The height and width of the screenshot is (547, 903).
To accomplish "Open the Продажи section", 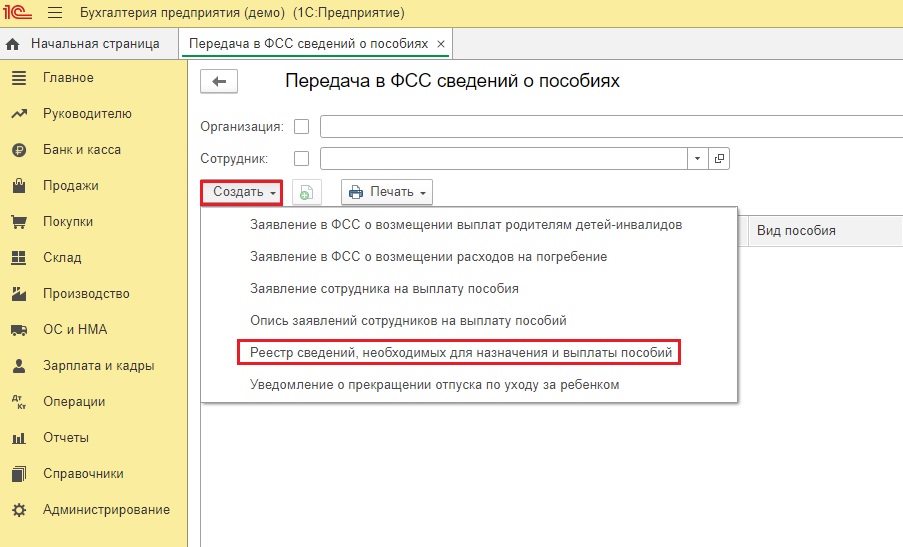I will [70, 185].
